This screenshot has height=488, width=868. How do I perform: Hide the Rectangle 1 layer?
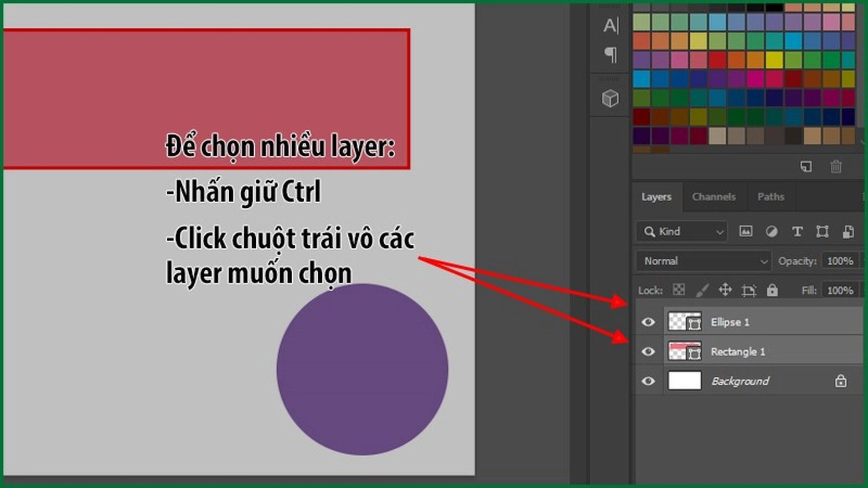point(648,351)
